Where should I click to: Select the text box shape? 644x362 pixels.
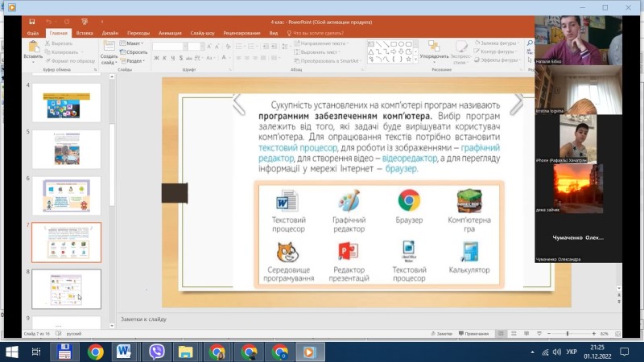coord(371,44)
